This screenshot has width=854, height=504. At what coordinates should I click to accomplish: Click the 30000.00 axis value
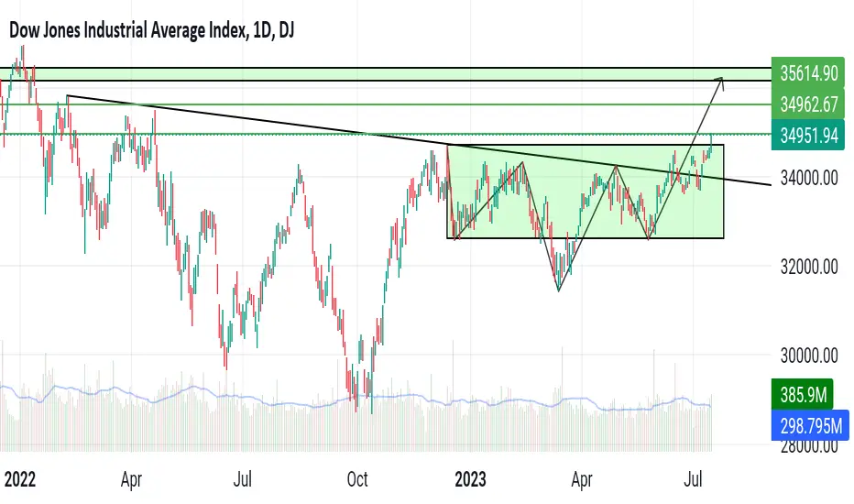(809, 356)
